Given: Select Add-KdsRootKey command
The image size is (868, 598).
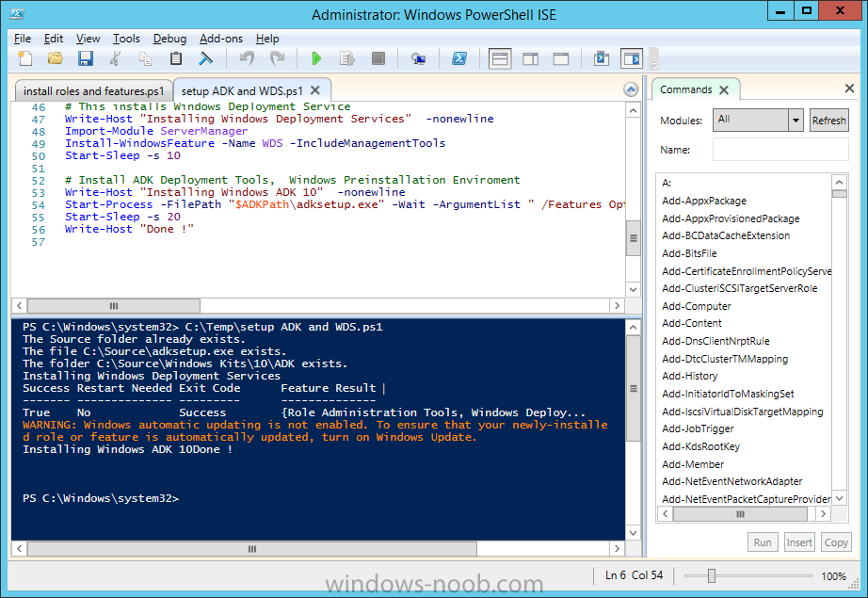Looking at the screenshot, I should tap(700, 446).
